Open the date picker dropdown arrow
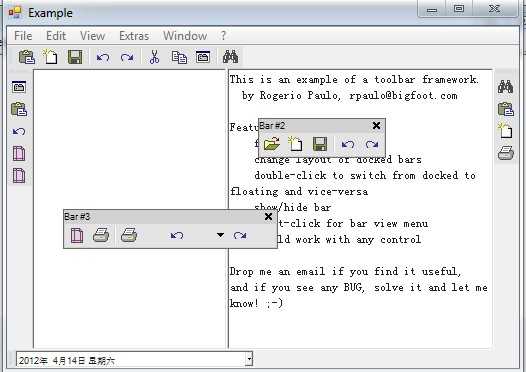 pyautogui.click(x=249, y=359)
